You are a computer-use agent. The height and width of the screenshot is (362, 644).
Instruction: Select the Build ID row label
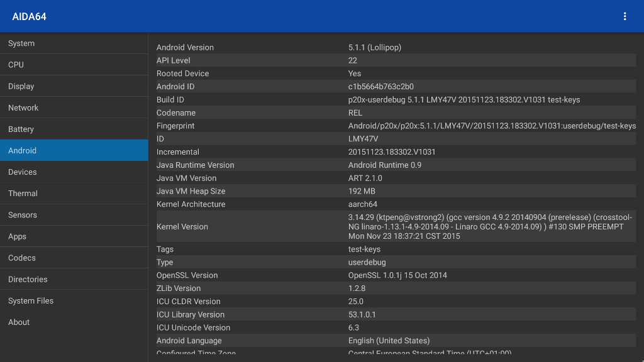[x=170, y=100]
